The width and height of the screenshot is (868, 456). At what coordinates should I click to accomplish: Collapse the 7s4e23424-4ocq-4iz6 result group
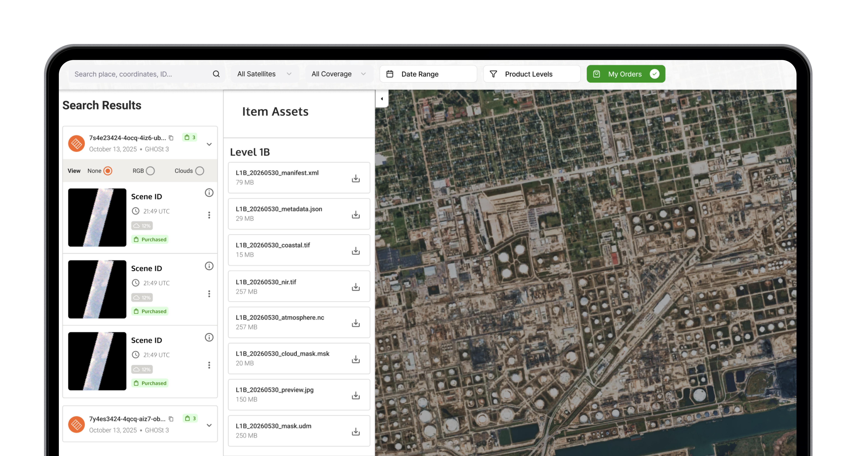209,144
